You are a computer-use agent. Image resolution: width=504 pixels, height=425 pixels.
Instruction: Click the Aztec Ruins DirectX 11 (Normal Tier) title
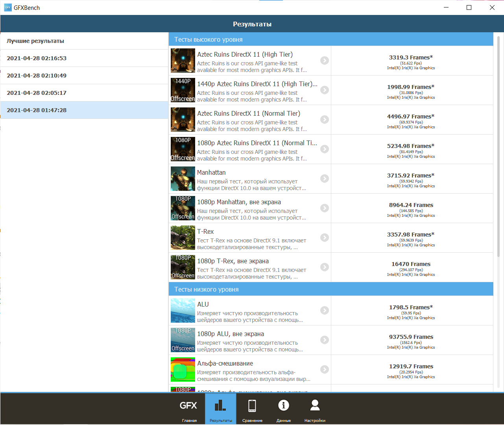[x=249, y=114]
